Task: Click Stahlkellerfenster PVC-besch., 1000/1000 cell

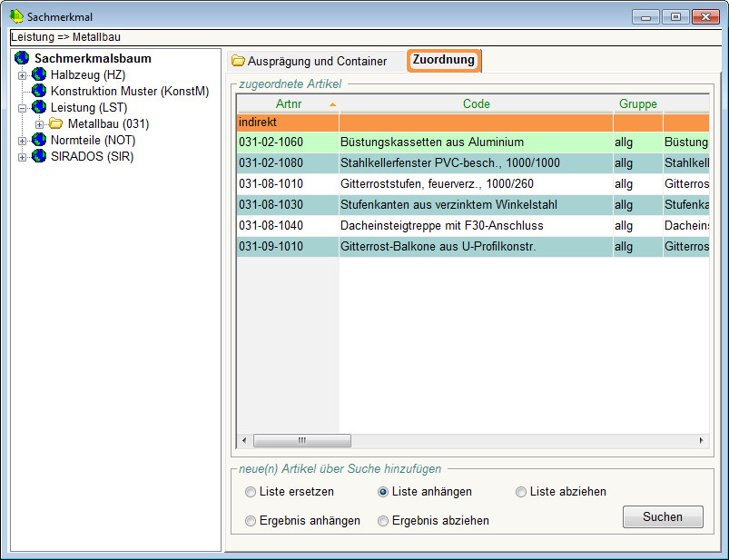Action: [476, 163]
